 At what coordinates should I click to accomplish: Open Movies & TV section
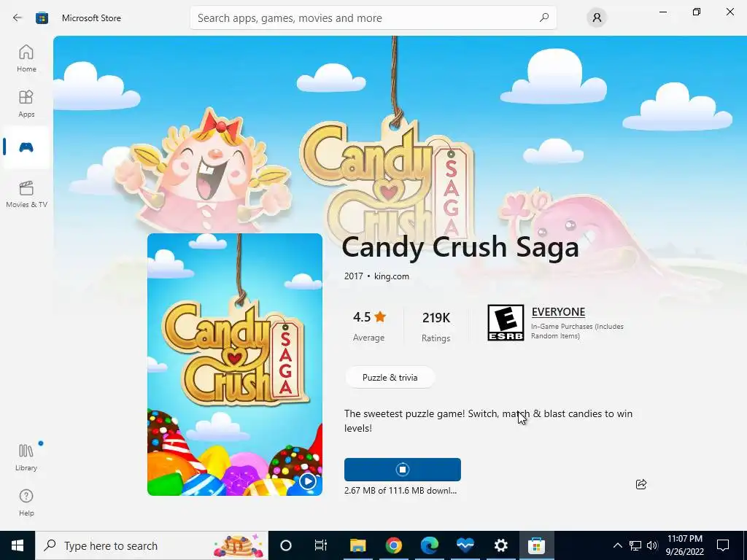26,194
